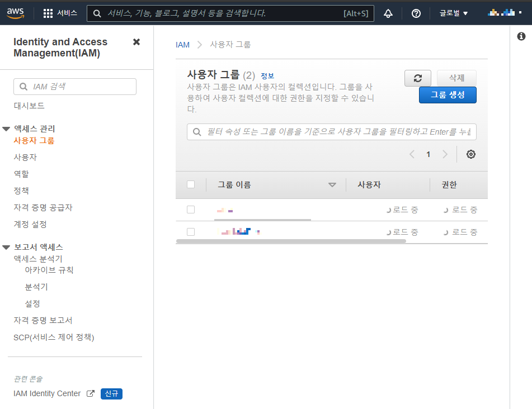The width and height of the screenshot is (532, 409).
Task: Follow IAM breadcrumb link
Action: click(182, 45)
